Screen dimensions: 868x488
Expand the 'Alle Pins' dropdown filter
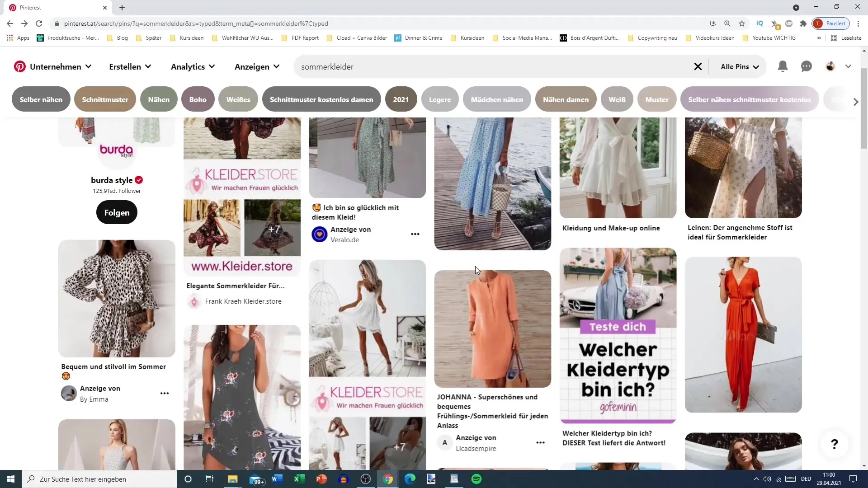[739, 66]
